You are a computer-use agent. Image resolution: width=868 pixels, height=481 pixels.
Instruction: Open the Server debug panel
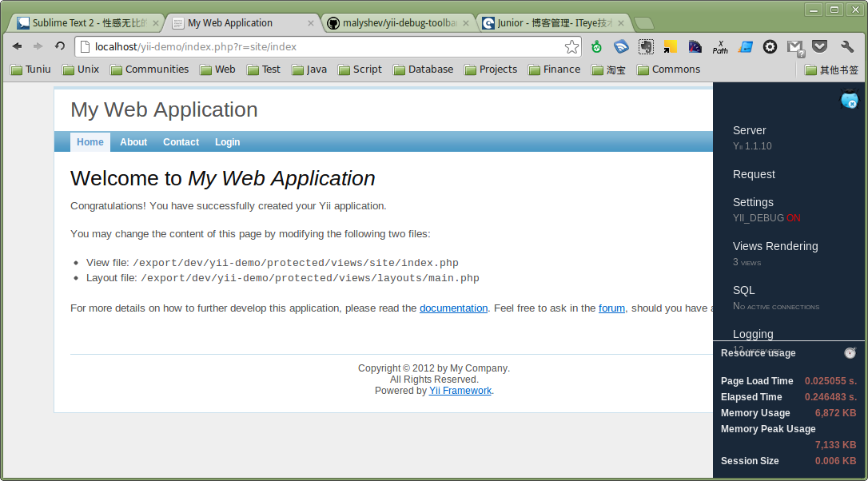coord(750,130)
